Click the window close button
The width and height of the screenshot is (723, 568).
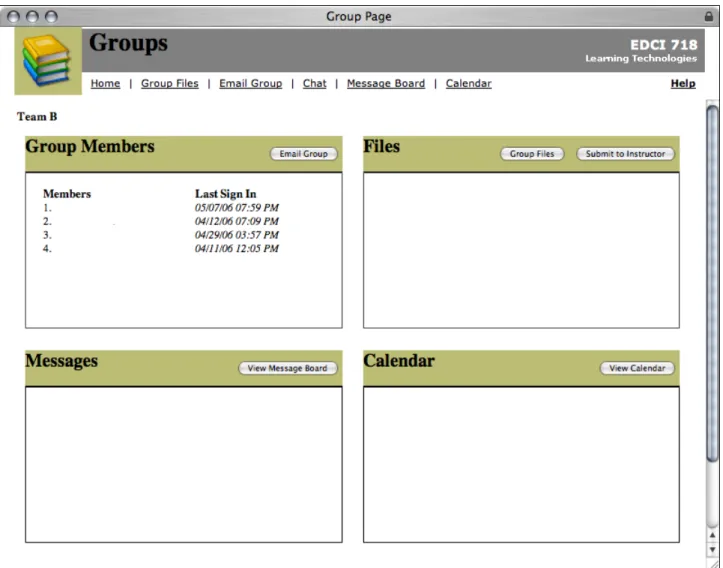[x=14, y=17]
